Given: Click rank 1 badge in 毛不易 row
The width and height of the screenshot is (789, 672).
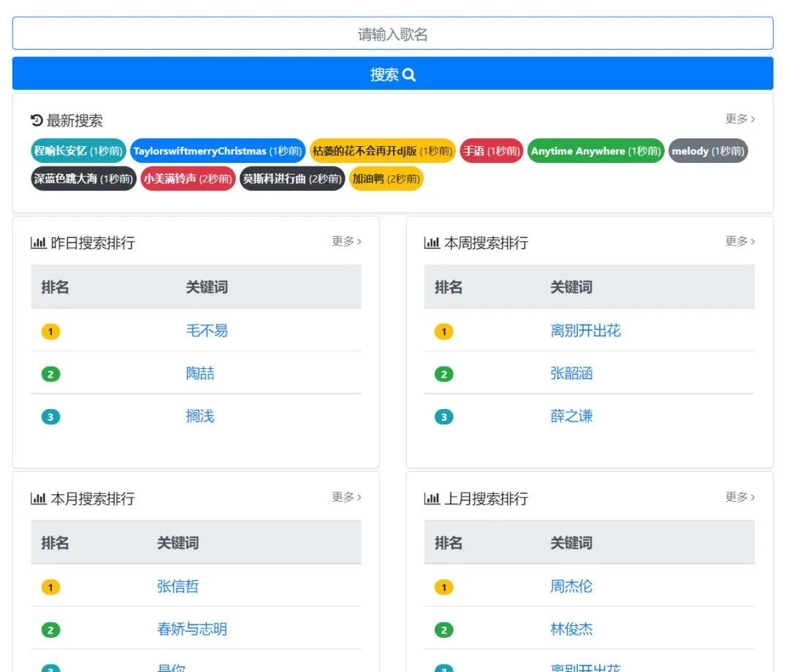Looking at the screenshot, I should coord(50,332).
